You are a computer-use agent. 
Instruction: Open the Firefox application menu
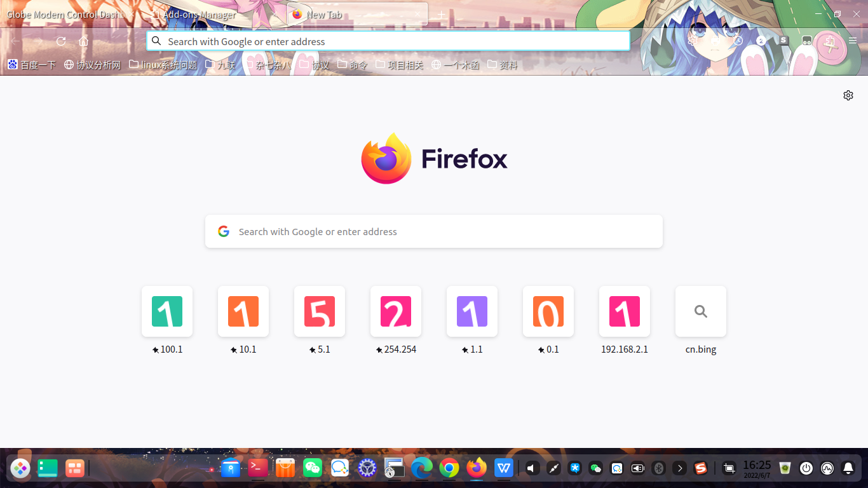click(x=852, y=41)
